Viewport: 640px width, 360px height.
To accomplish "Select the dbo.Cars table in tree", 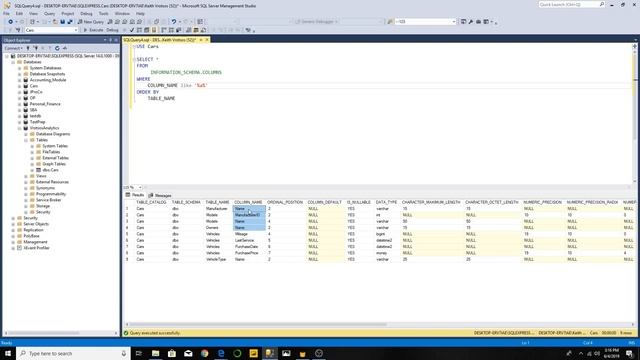I will [x=50, y=170].
